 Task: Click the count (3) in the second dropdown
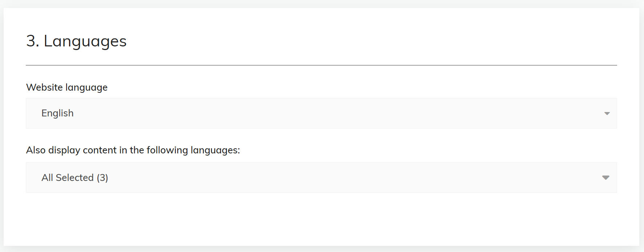point(102,178)
